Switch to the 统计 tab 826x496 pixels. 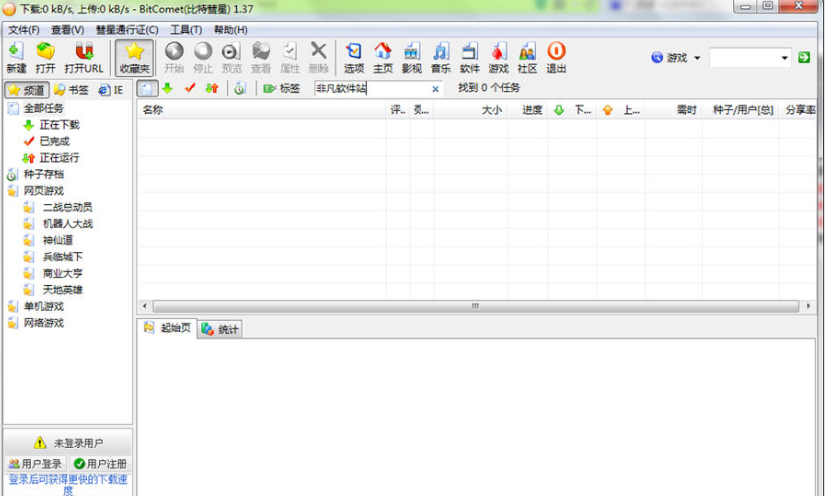point(220,330)
